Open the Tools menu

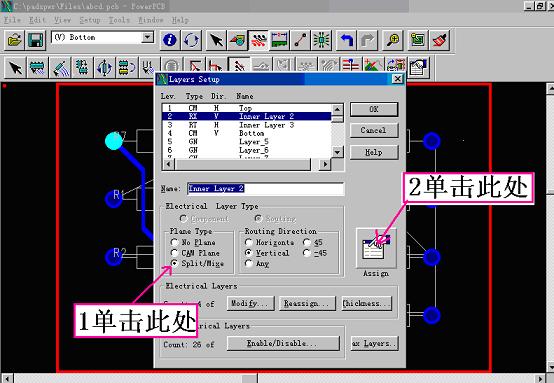(x=119, y=20)
